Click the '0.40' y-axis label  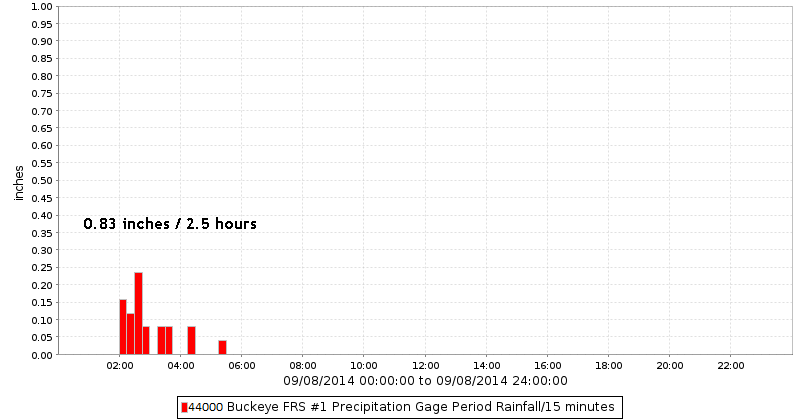click(x=42, y=215)
